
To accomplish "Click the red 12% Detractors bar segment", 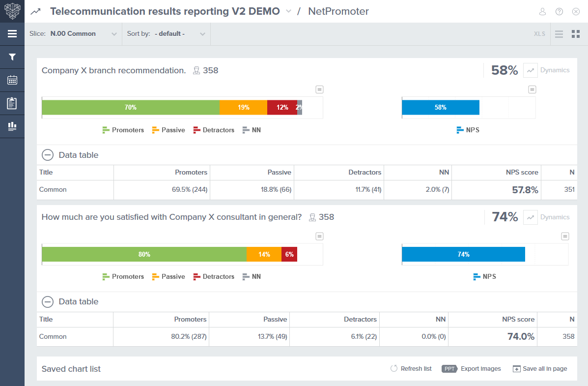I will (x=282, y=107).
